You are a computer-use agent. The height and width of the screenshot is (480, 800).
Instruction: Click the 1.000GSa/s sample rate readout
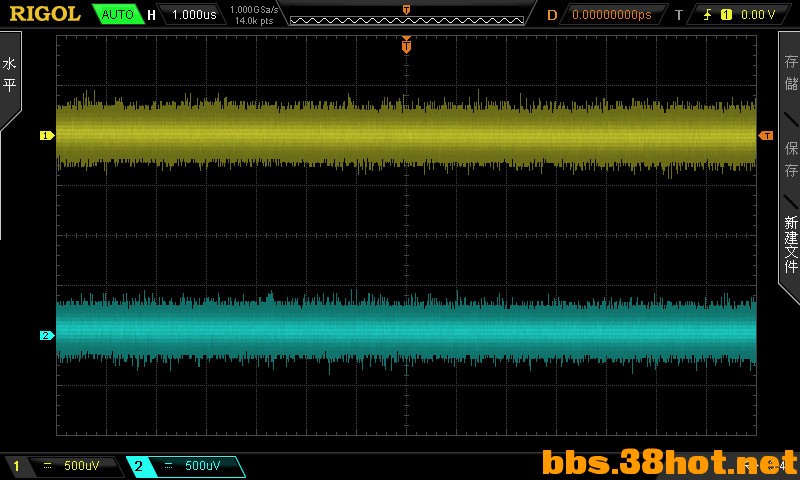254,10
